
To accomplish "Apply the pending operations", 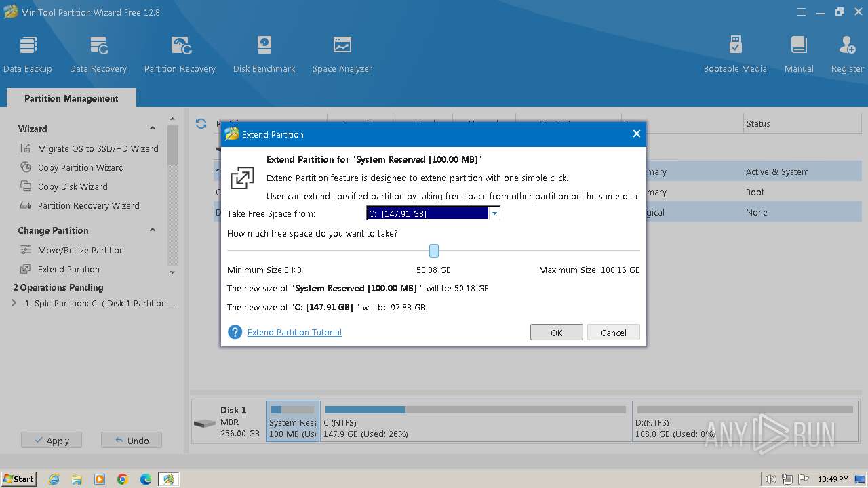I will 51,441.
